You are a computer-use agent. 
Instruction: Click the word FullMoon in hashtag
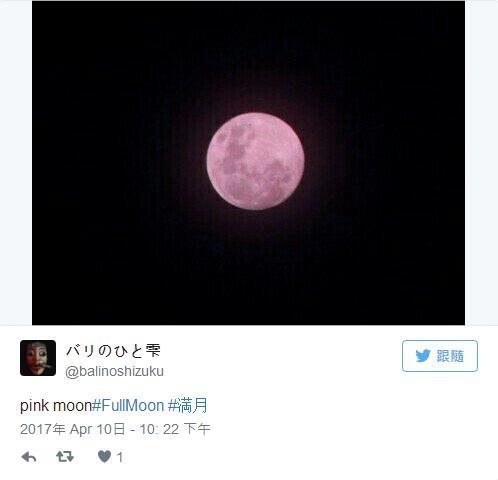pyautogui.click(x=133, y=406)
